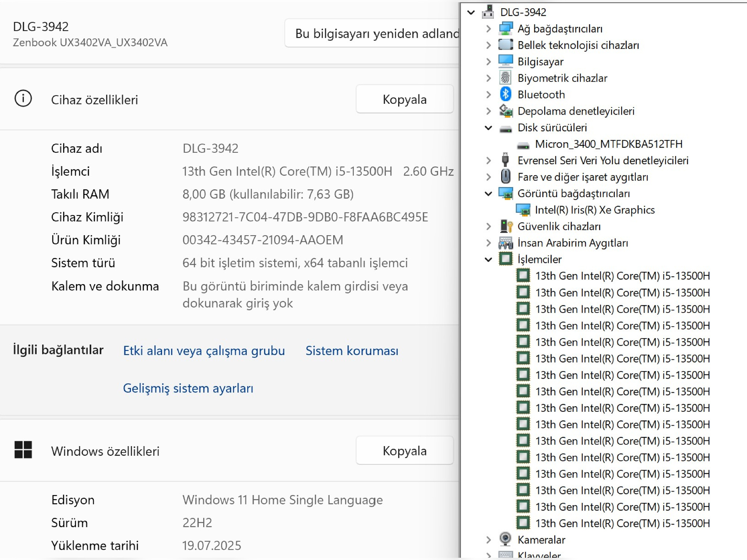Click the product ID 00342-43457-21094-AAOEM
Image resolution: width=747 pixels, height=560 pixels.
click(x=263, y=240)
